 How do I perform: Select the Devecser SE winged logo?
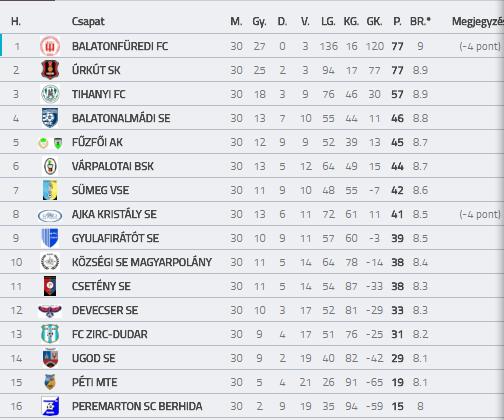pos(50,311)
